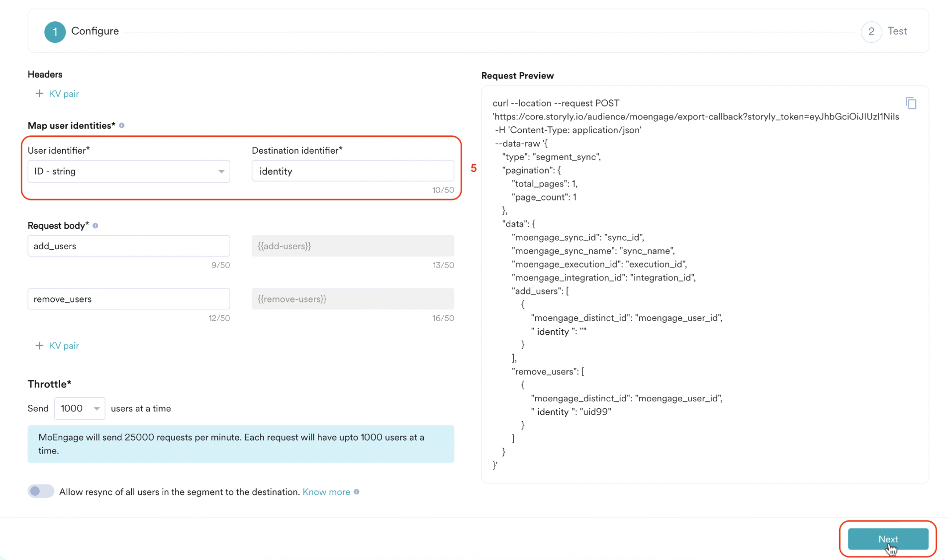This screenshot has height=560, width=948.
Task: Click the "identity": "uid99" line
Action: [571, 412]
